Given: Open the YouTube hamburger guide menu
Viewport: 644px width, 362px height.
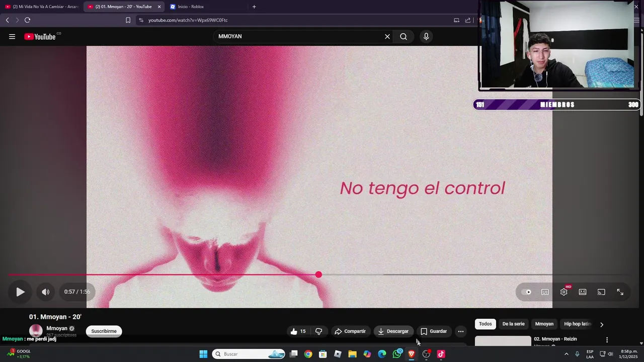Looking at the screenshot, I should tap(12, 36).
